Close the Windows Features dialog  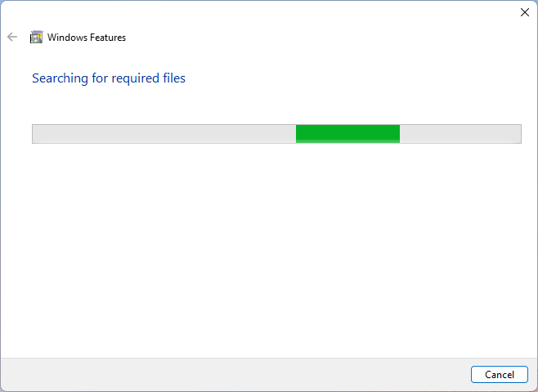tap(524, 12)
